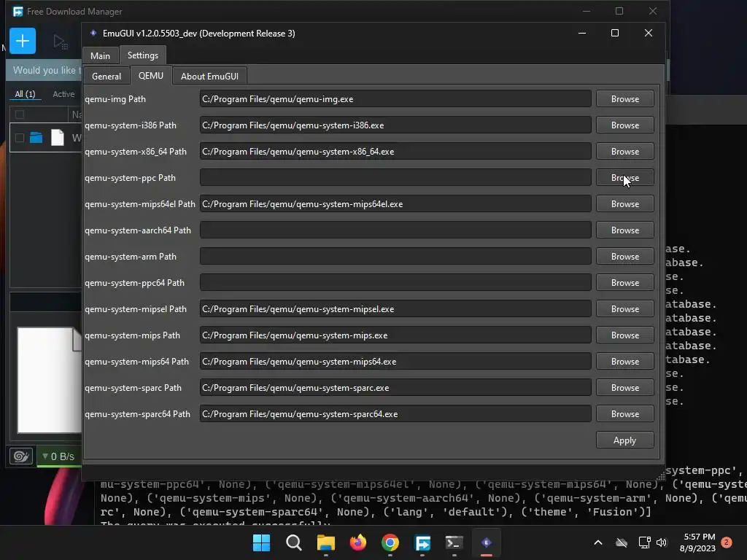Click the file preview thumbnail in Free Download Manager
Image resolution: width=747 pixels, height=560 pixels.
pyautogui.click(x=49, y=380)
